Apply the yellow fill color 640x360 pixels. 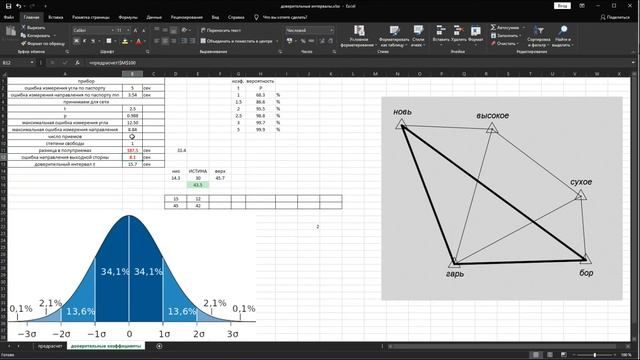pyautogui.click(x=125, y=41)
